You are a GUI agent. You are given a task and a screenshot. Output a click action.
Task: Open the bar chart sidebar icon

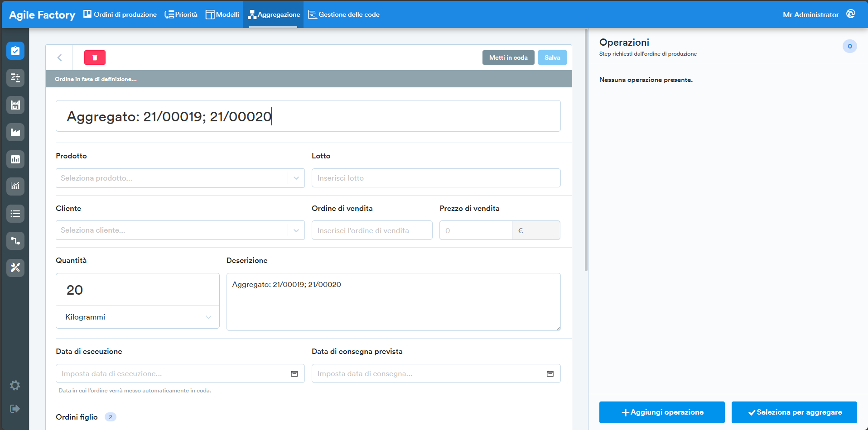coord(15,159)
